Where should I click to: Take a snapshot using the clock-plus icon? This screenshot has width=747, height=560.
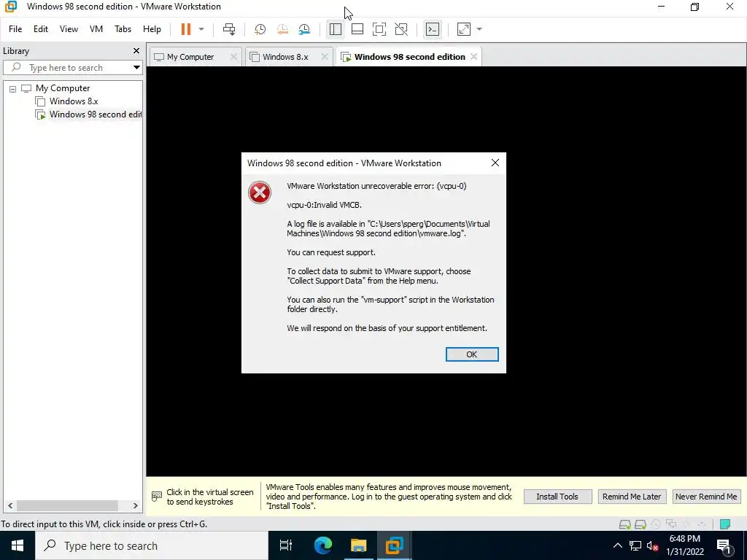(260, 29)
